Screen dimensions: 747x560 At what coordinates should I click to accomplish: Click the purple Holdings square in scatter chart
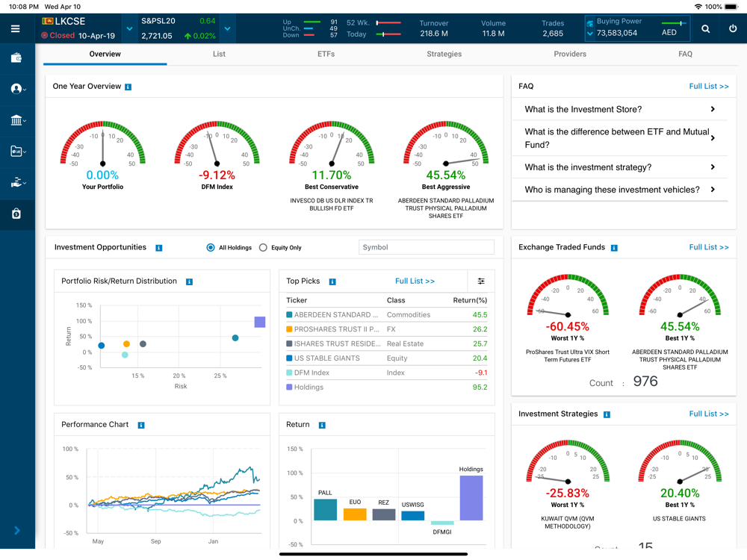click(260, 322)
